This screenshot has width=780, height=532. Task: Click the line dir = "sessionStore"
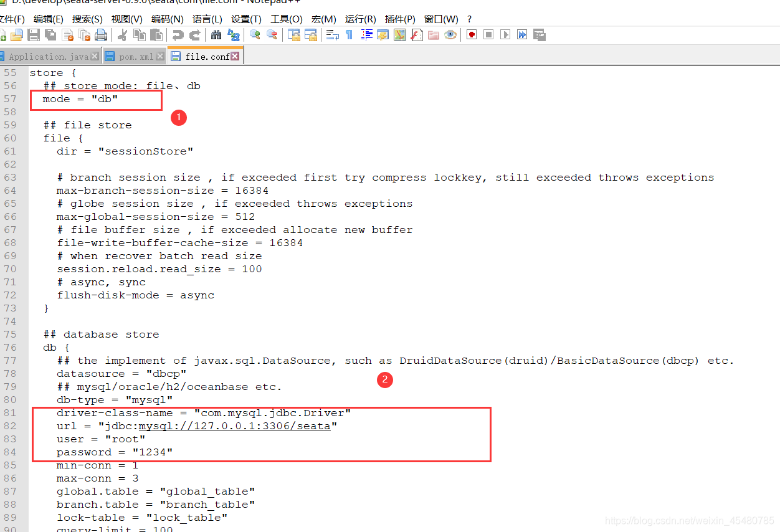click(125, 151)
